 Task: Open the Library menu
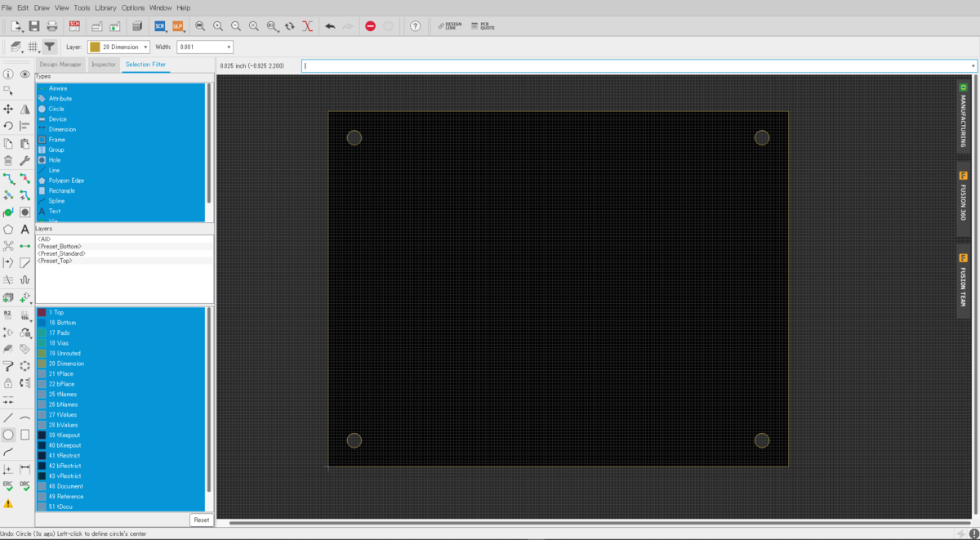coord(105,7)
